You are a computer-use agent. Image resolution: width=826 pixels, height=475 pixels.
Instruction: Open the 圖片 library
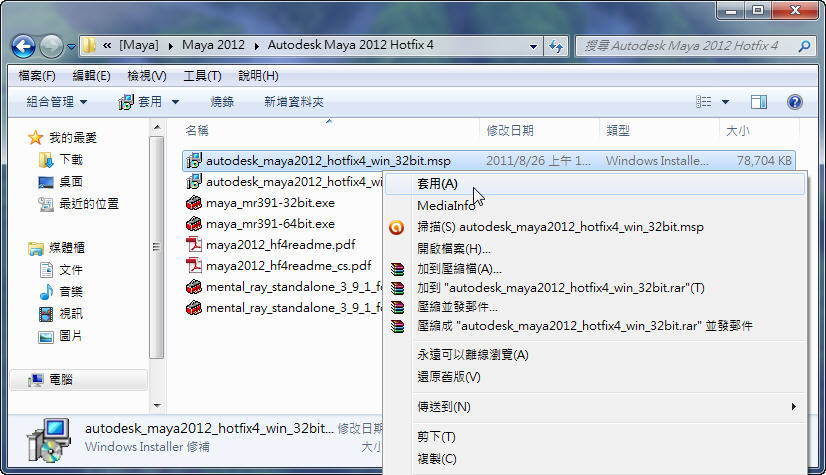click(x=71, y=336)
